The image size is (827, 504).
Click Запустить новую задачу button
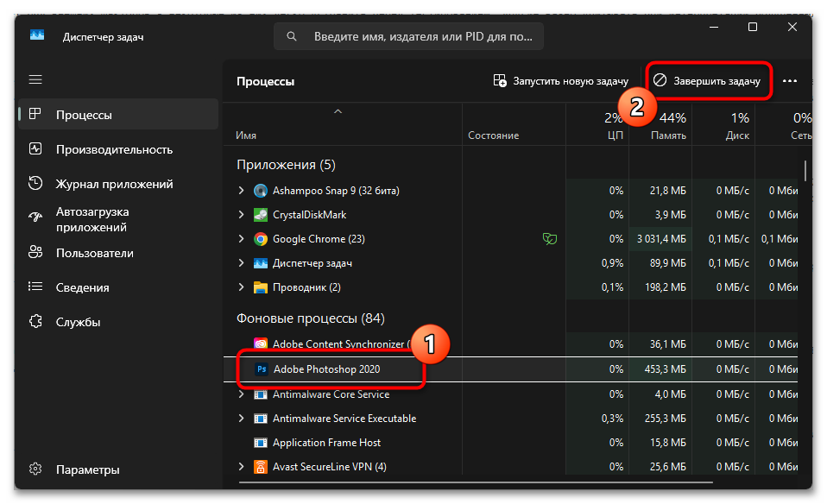(560, 81)
